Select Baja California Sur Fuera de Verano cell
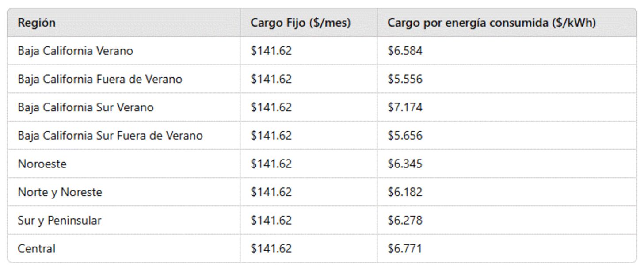Screen dimensions: 644x274 pyautogui.click(x=110, y=136)
